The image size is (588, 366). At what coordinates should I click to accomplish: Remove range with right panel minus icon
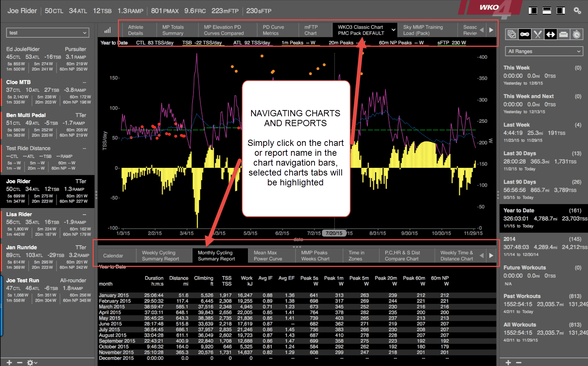tap(519, 362)
